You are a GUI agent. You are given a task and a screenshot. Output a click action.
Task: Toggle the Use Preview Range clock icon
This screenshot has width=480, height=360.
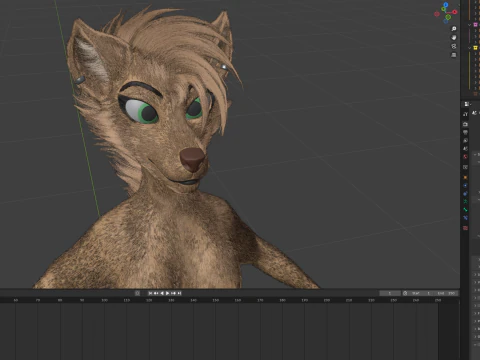click(x=405, y=293)
